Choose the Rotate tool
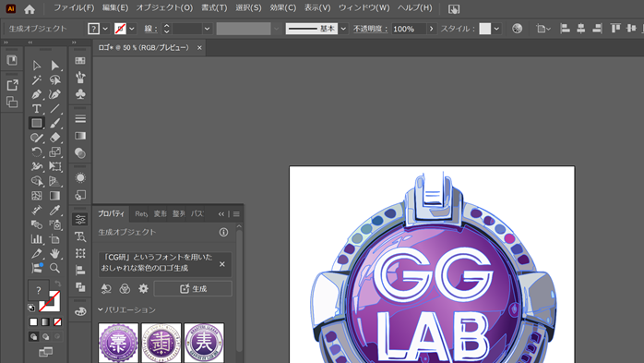The image size is (644, 363). click(x=37, y=152)
